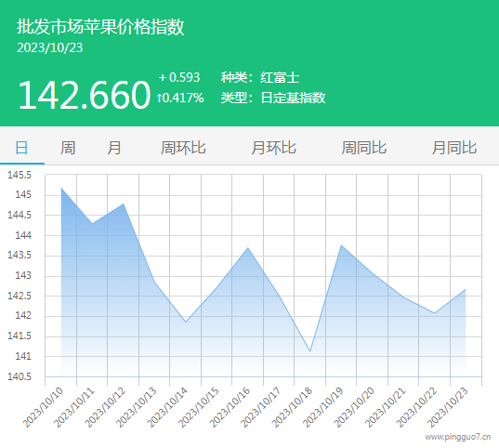Select the 日 daily tab
Image resolution: width=499 pixels, height=448 pixels.
tap(22, 148)
